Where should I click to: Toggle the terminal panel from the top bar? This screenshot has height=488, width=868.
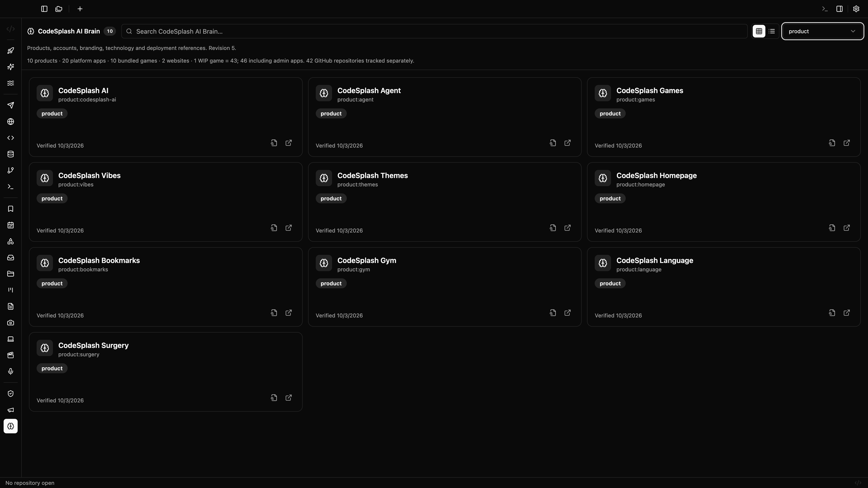[x=825, y=9]
